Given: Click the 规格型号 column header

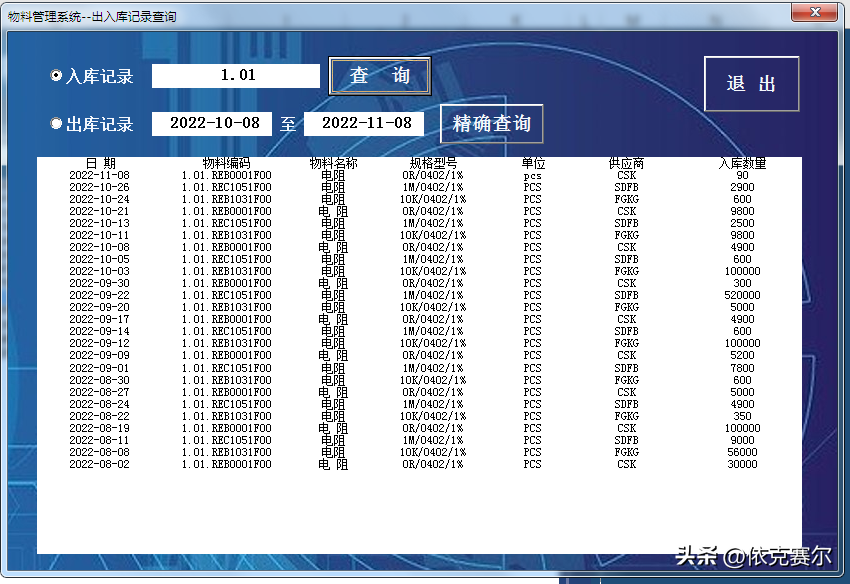Looking at the screenshot, I should [433, 163].
